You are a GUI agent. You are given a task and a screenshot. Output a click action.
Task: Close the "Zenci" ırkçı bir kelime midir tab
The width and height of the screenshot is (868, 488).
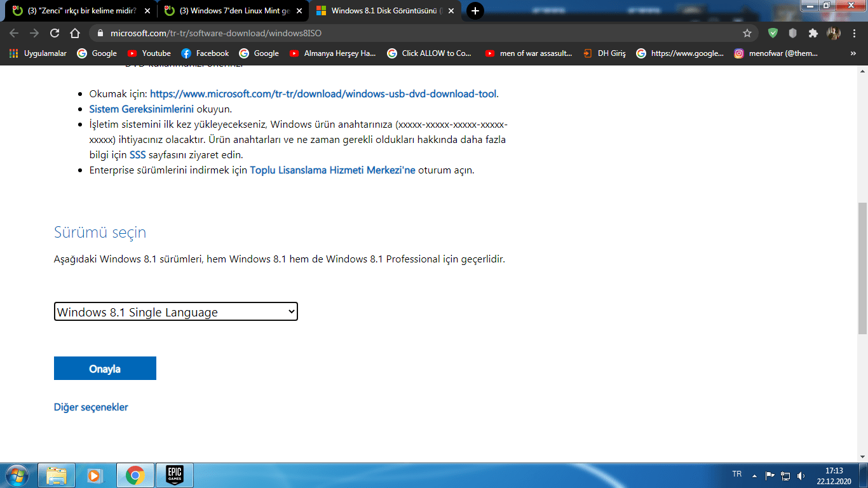point(147,11)
